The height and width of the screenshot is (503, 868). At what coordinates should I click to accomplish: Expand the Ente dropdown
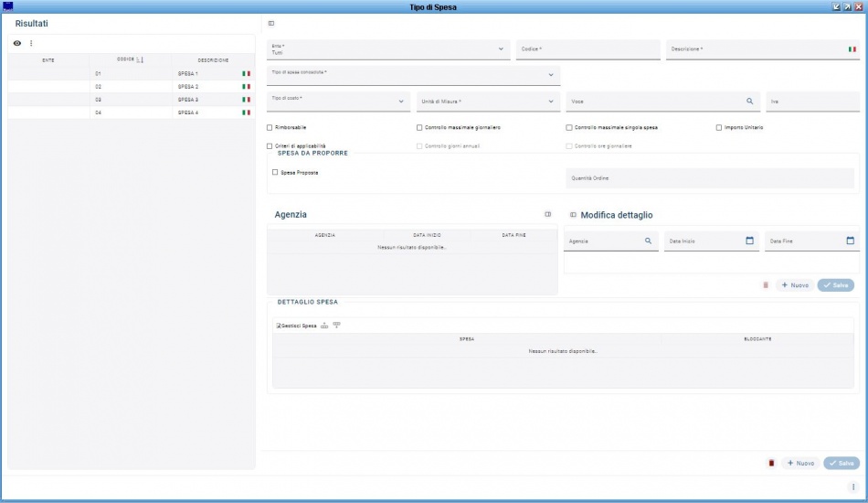pos(501,49)
